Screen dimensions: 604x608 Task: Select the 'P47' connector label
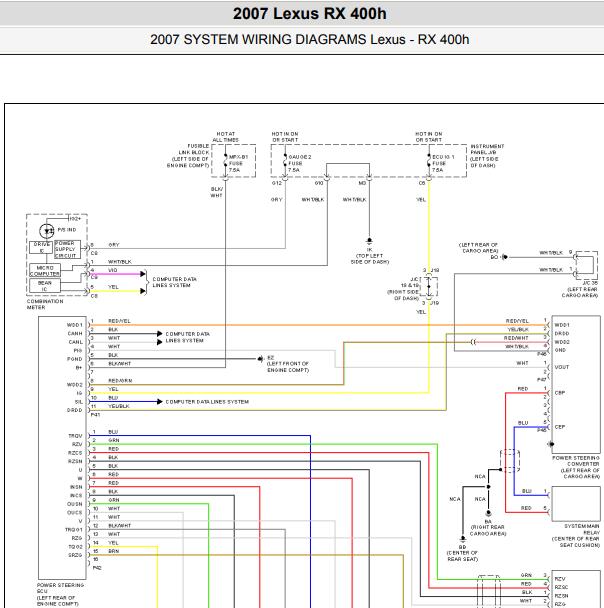pos(542,380)
